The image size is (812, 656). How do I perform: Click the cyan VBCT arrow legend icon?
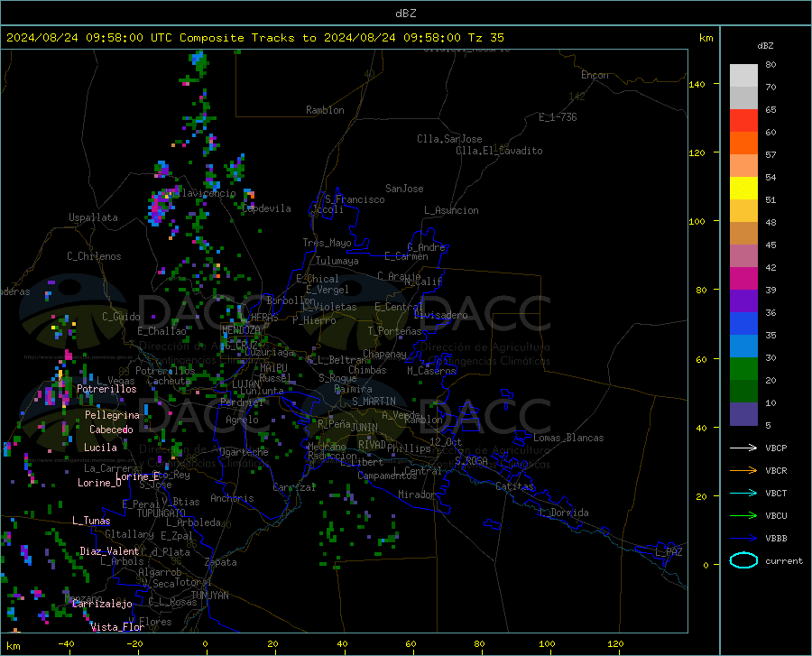point(743,493)
